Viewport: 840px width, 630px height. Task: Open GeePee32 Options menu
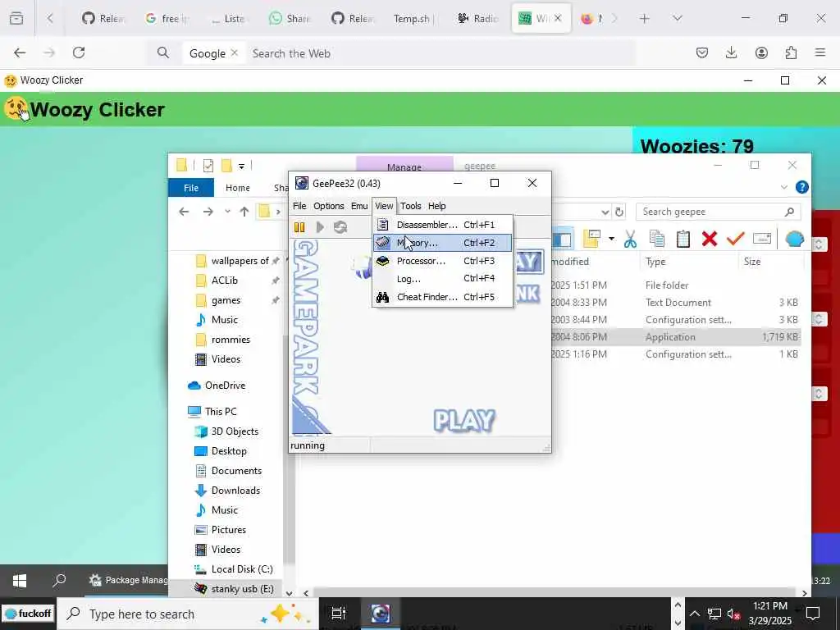click(328, 206)
